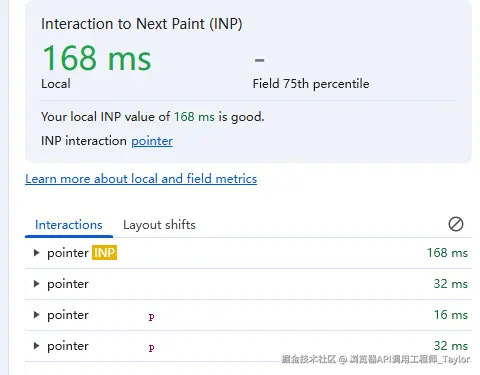Click the 16 ms duration value
This screenshot has height=375, width=480.
coord(451,315)
